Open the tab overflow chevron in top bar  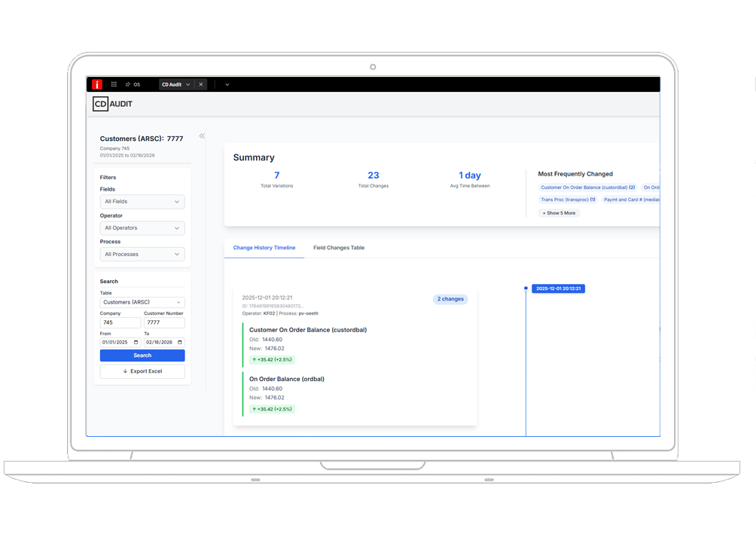point(227,84)
